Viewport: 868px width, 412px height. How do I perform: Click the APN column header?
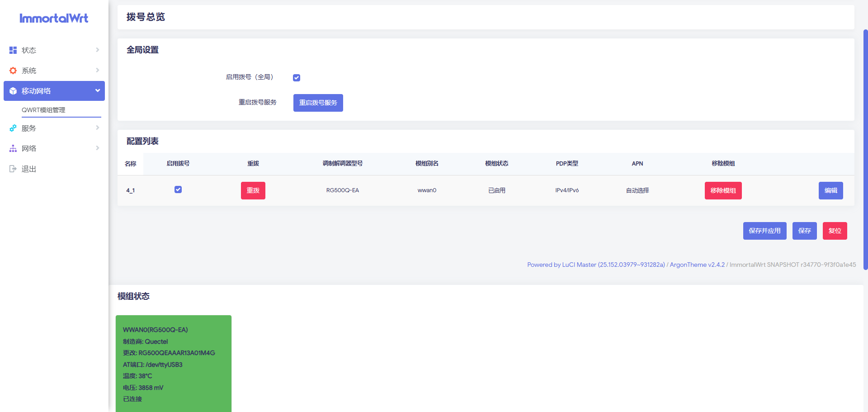point(637,163)
